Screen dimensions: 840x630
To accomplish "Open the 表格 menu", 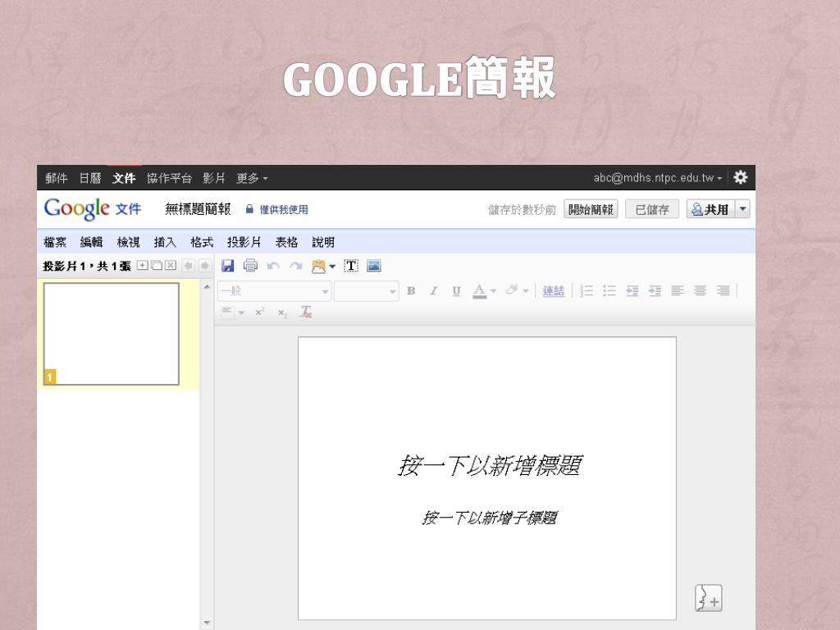I will pyautogui.click(x=286, y=242).
